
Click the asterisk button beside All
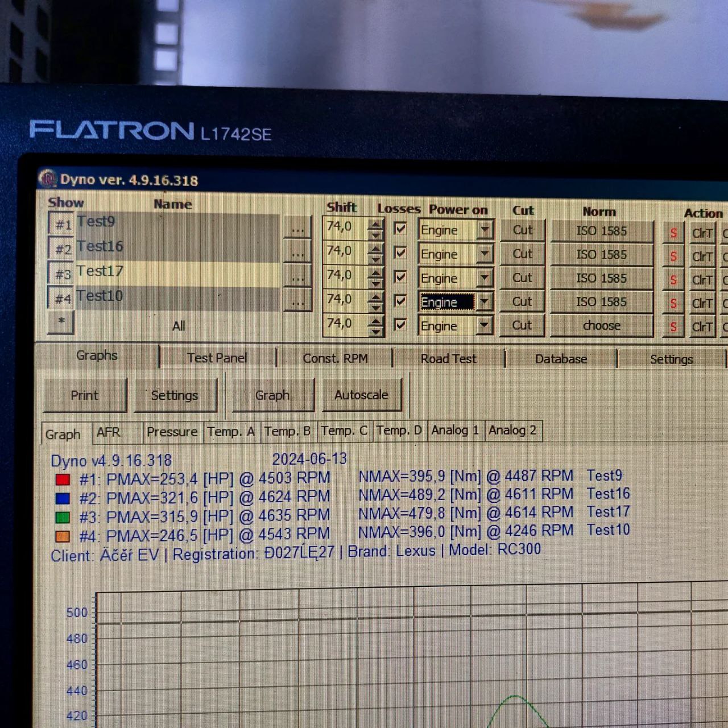click(x=61, y=322)
